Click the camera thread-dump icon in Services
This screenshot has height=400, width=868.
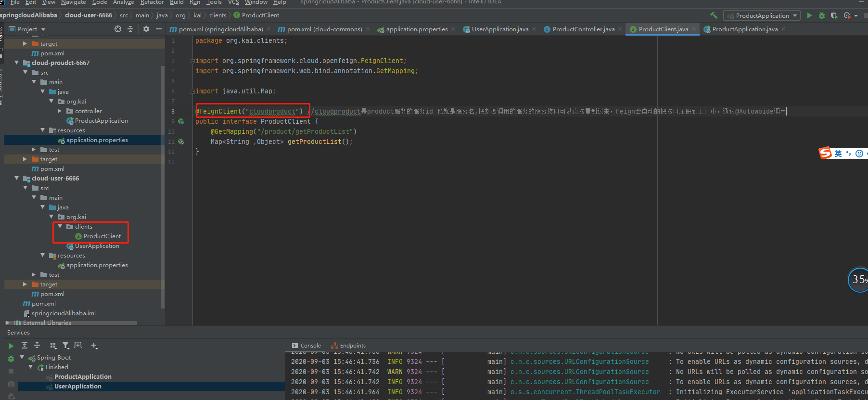pyautogui.click(x=11, y=384)
